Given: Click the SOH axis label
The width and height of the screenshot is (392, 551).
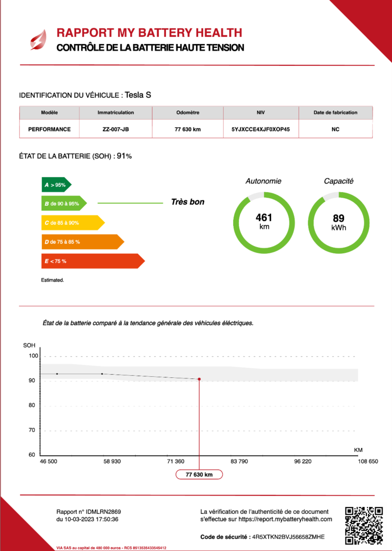Looking at the screenshot, I should [x=29, y=345].
